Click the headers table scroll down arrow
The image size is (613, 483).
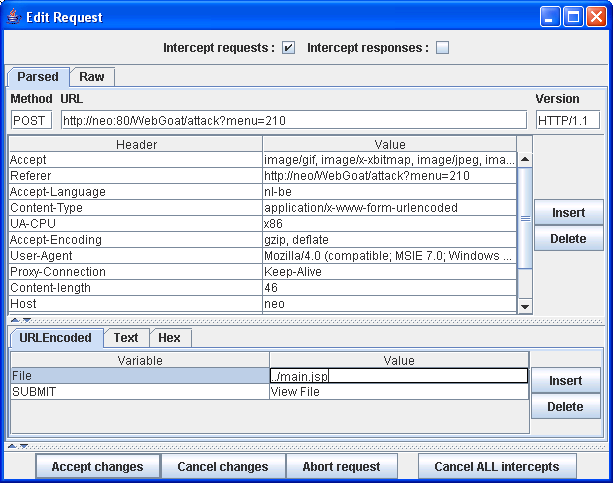[x=525, y=306]
